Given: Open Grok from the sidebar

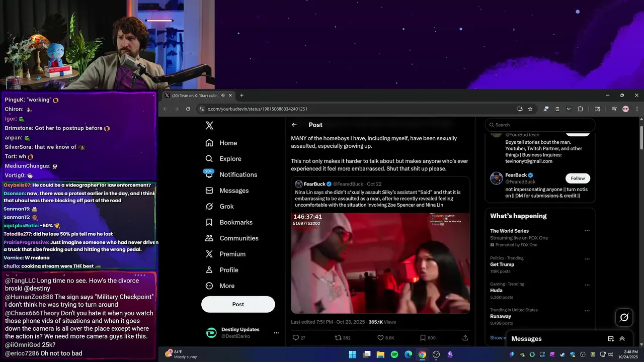Looking at the screenshot, I should [219, 207].
